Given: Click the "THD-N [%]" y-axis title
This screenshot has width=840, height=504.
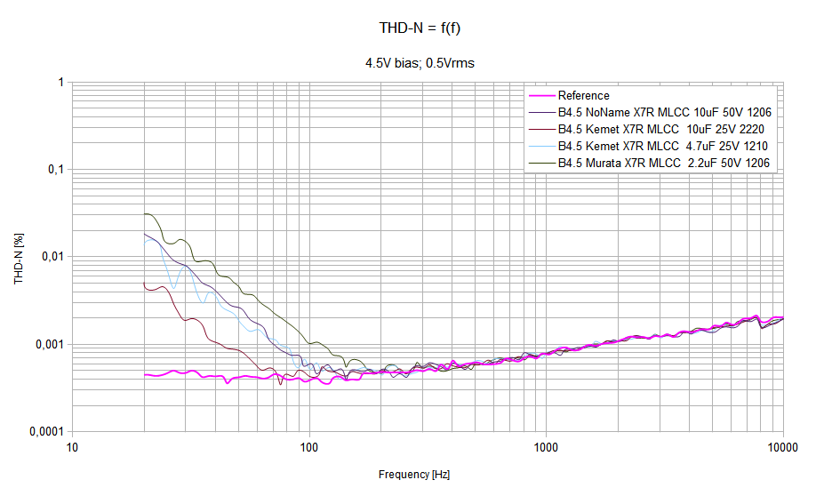Looking at the screenshot, I should (19, 257).
